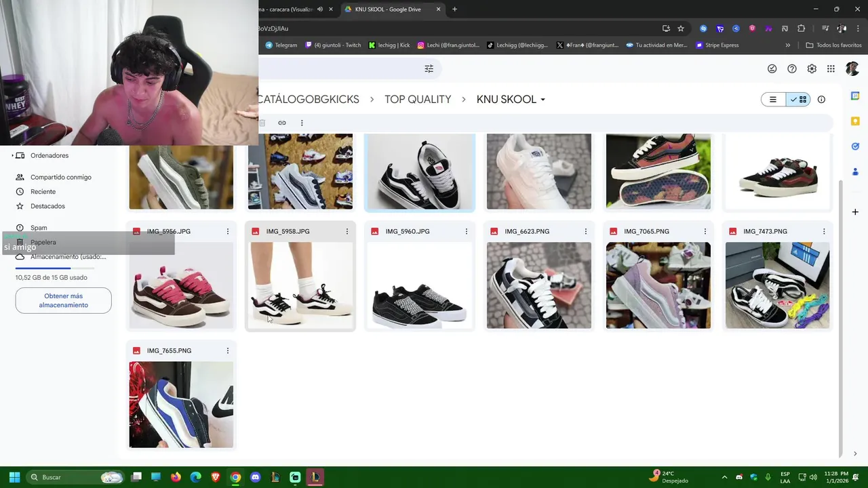This screenshot has width=868, height=488.
Task: Expand KNU SKOOL folder dropdown
Action: [542, 100]
